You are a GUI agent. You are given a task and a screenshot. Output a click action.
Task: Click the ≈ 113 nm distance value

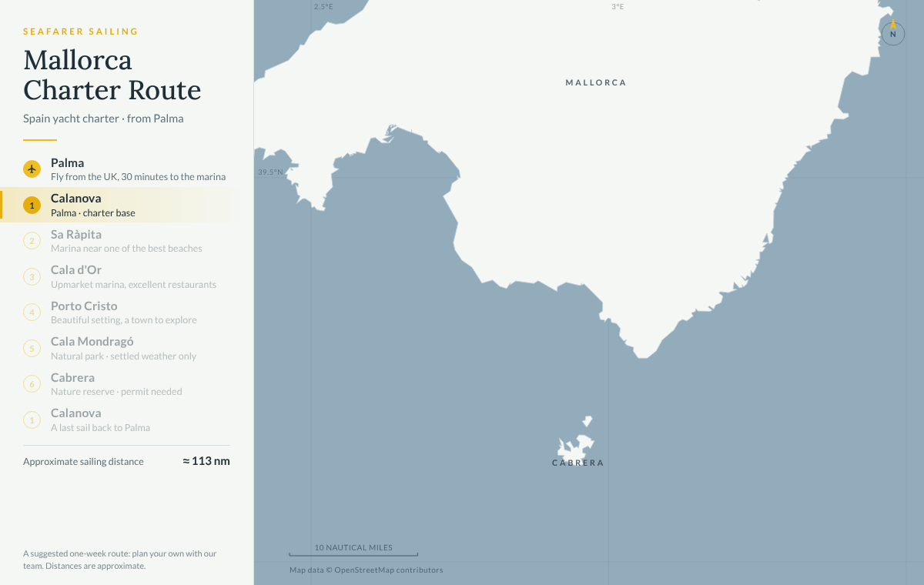point(206,461)
